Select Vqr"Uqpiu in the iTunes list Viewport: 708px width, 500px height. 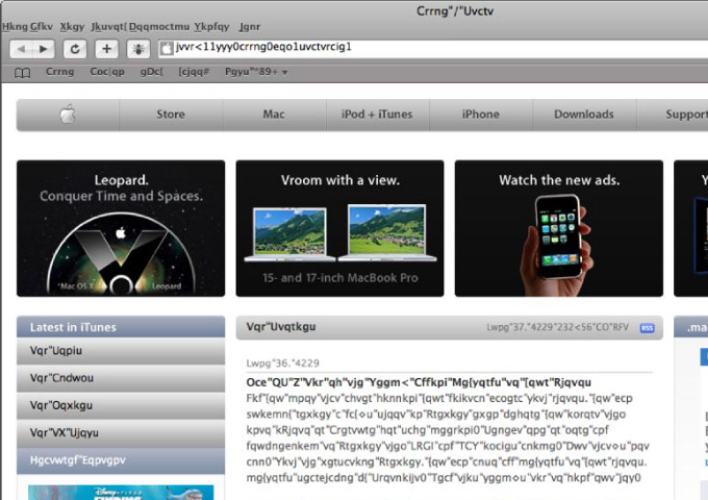(x=121, y=350)
